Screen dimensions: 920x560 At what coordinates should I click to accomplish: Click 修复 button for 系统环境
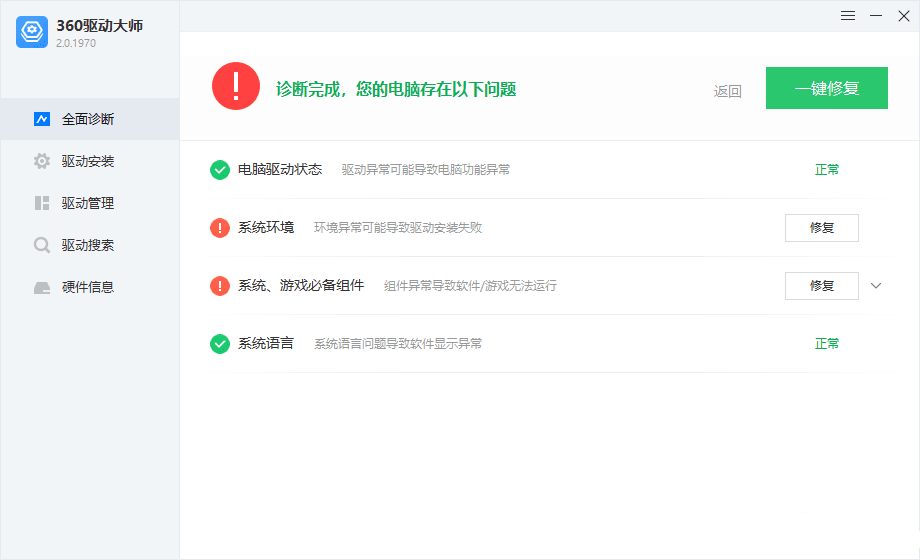[822, 228]
